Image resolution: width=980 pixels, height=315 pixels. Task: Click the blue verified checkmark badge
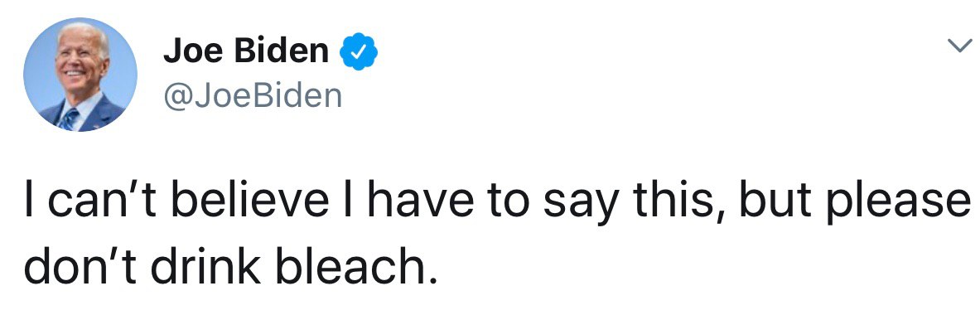(358, 52)
